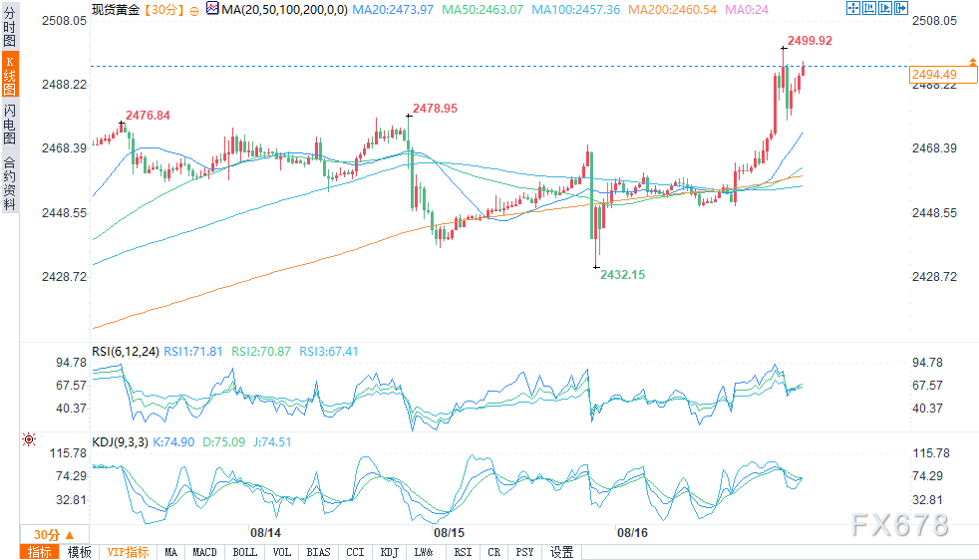Click the crosshair cursor icon
This screenshot has width=979, height=560.
[852, 8]
